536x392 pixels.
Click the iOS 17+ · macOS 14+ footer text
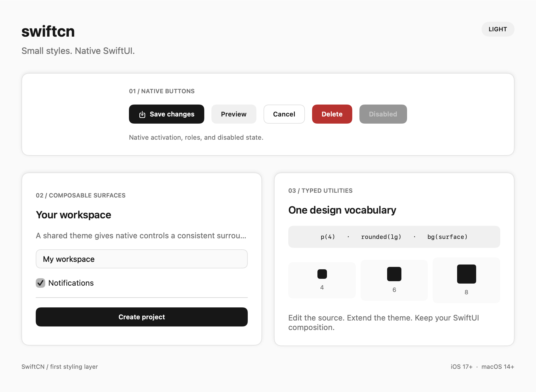[482, 367]
